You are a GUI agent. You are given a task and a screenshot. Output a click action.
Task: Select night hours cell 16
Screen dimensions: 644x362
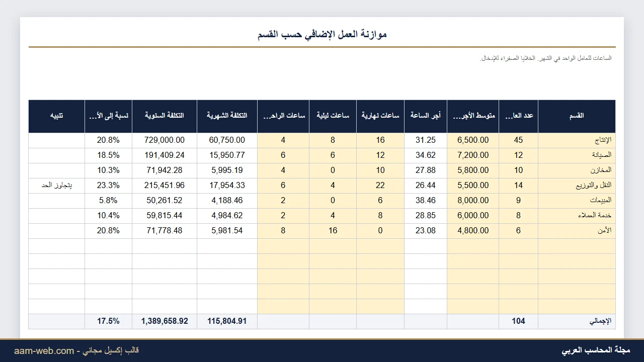click(333, 231)
